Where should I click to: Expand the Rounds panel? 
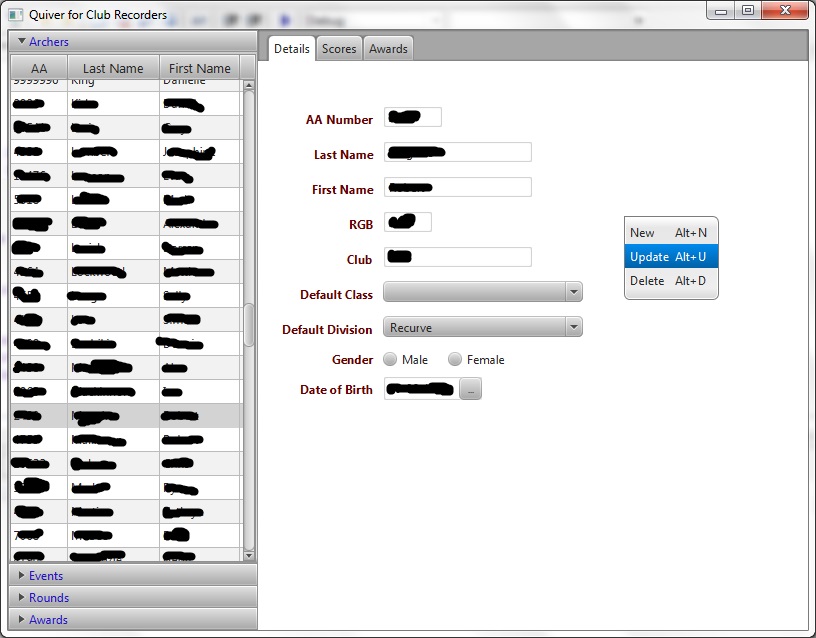click(x=133, y=597)
